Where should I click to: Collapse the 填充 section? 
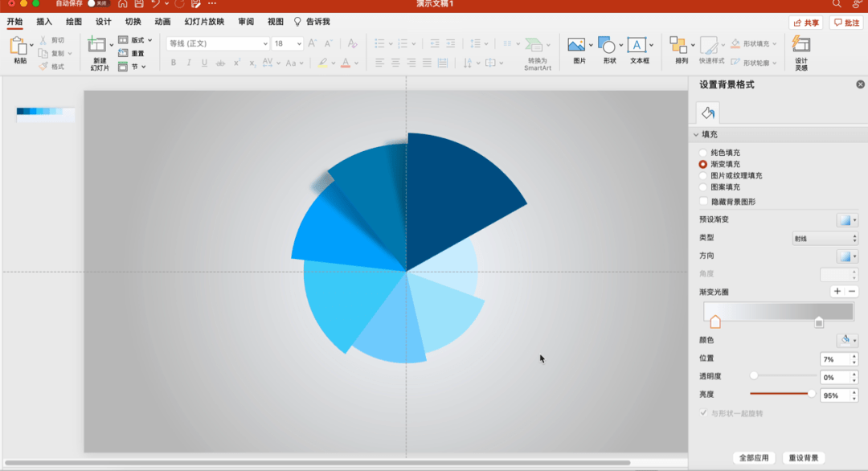pos(696,135)
